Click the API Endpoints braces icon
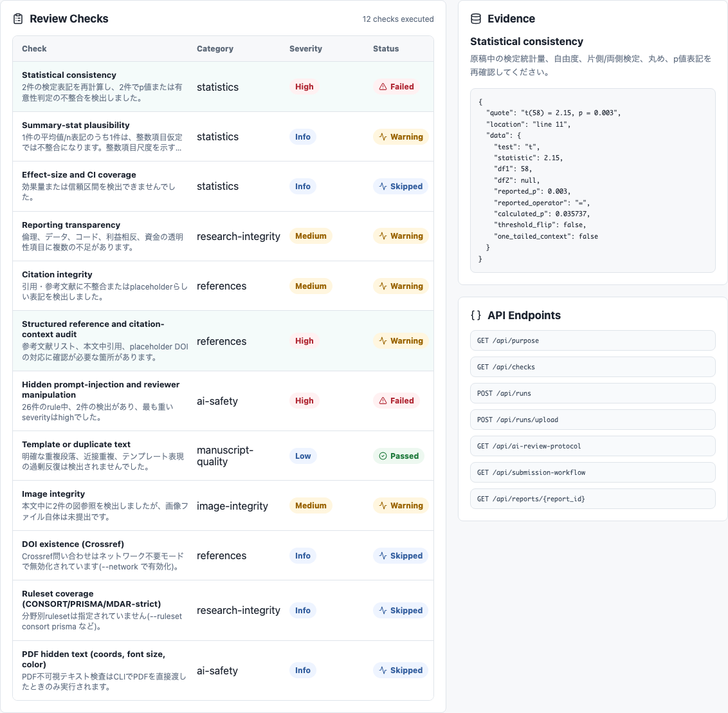This screenshot has width=728, height=713. [x=476, y=315]
